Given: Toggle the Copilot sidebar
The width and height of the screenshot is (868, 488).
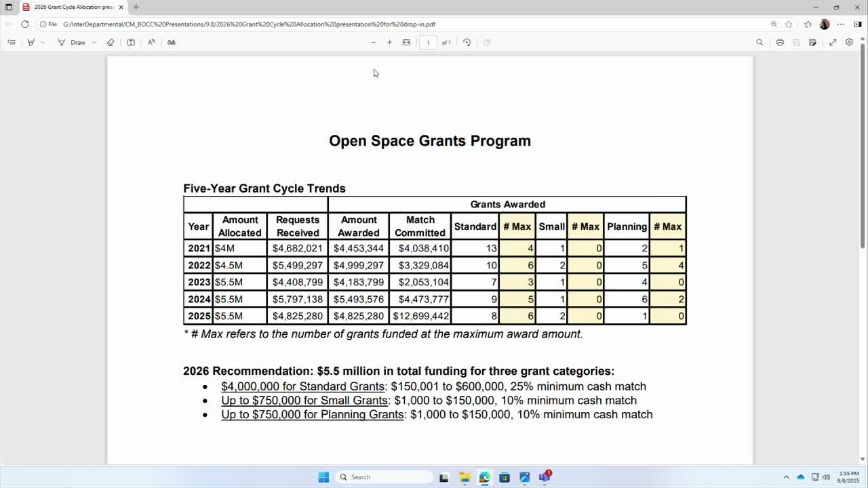Looking at the screenshot, I should point(856,24).
